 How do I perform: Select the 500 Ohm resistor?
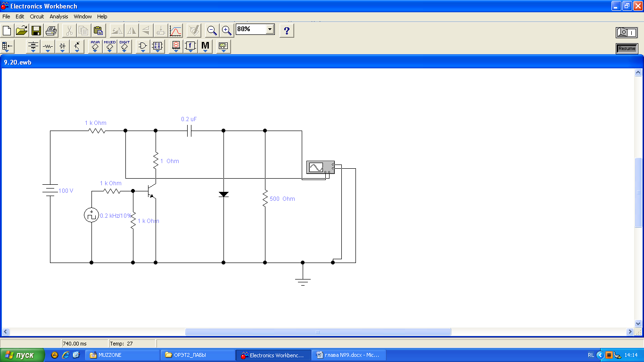265,198
